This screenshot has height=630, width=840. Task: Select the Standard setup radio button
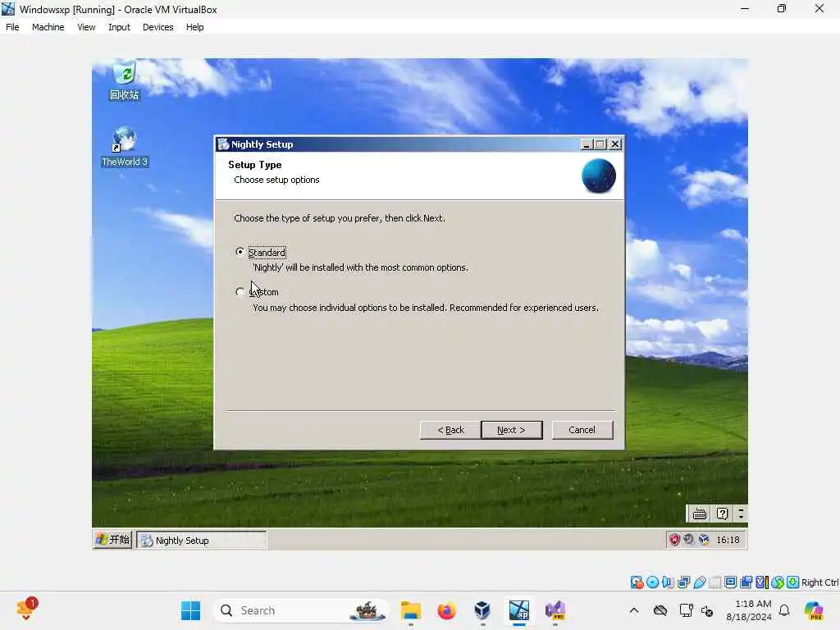coord(240,252)
